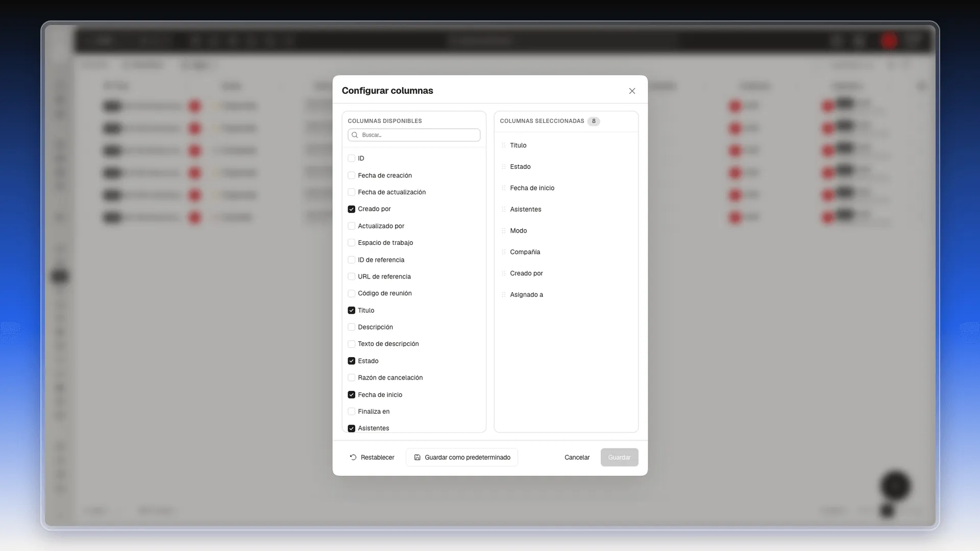This screenshot has height=551, width=980.
Task: Click the drag handle beside Modo
Action: pyautogui.click(x=504, y=231)
